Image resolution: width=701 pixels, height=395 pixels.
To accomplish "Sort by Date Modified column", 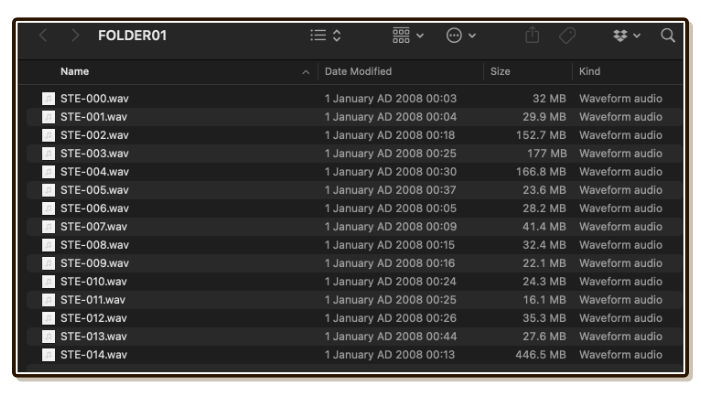I will point(358,71).
